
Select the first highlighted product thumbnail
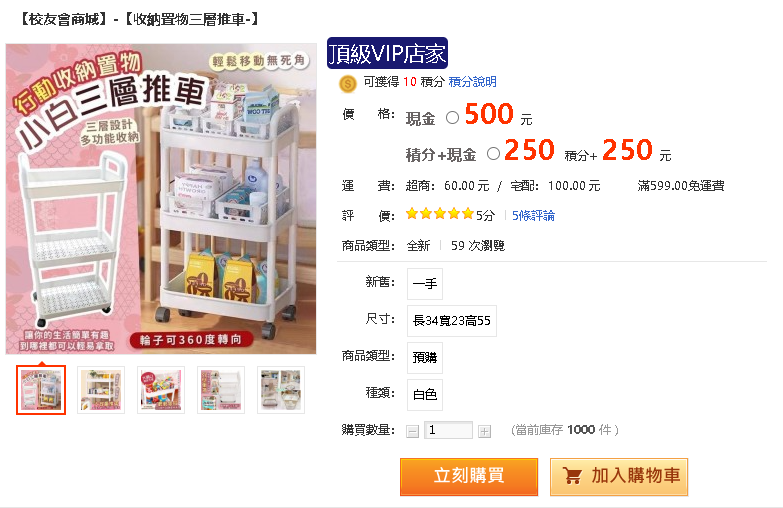click(x=41, y=390)
